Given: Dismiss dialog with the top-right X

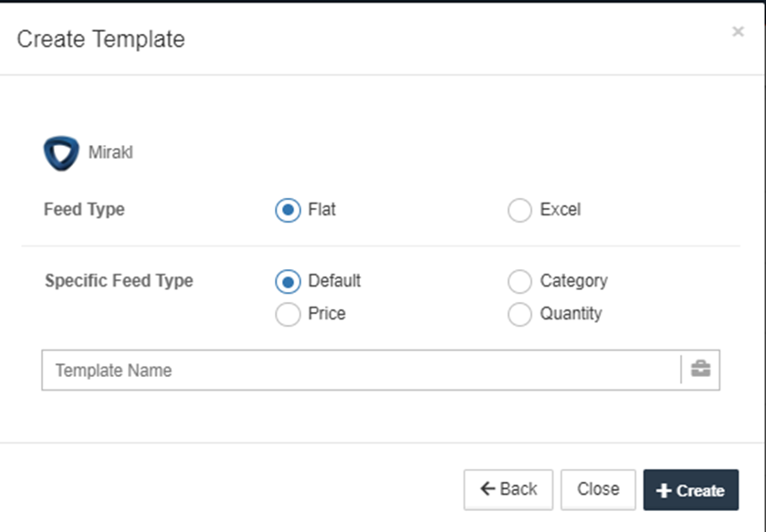Looking at the screenshot, I should tap(738, 32).
